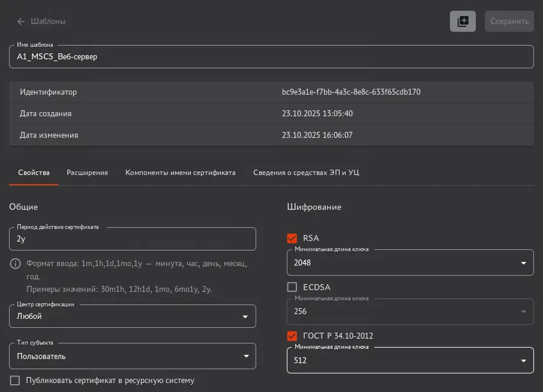This screenshot has height=392, width=543.
Task: Click the Имя шаблона input field
Action: [x=271, y=57]
